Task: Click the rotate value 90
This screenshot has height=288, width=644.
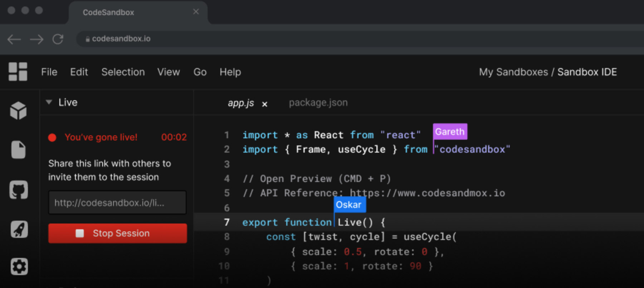Action: (415, 266)
